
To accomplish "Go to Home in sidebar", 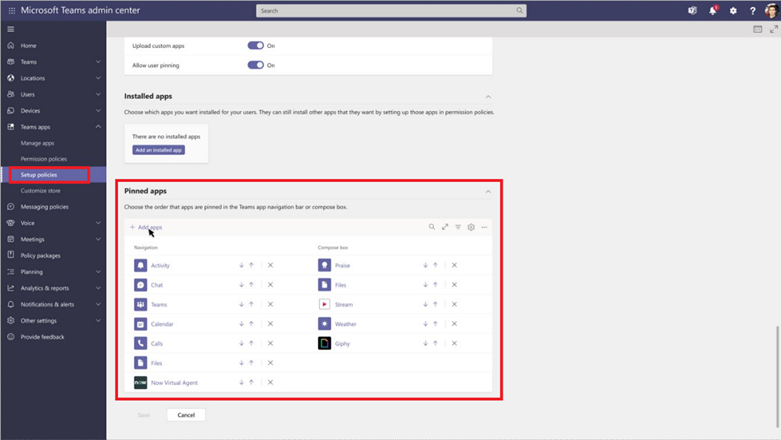I will (x=28, y=45).
